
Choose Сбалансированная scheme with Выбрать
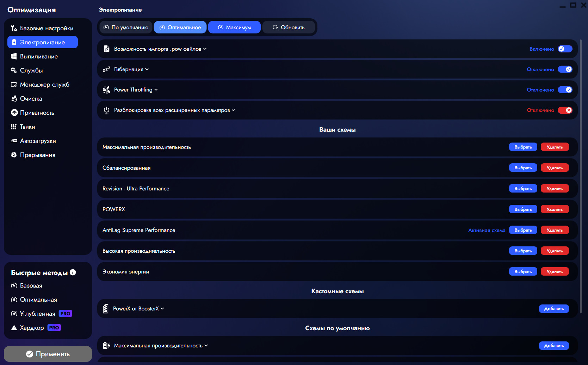(523, 168)
